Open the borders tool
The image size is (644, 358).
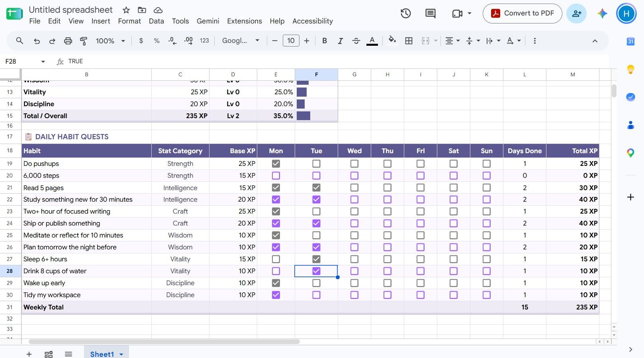click(409, 41)
